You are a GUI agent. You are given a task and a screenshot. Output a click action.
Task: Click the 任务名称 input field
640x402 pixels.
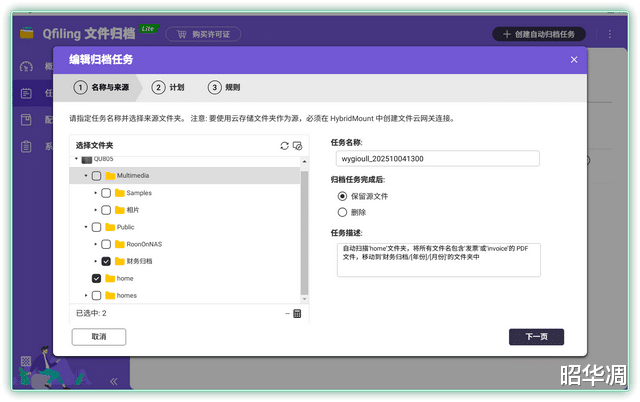[438, 159]
